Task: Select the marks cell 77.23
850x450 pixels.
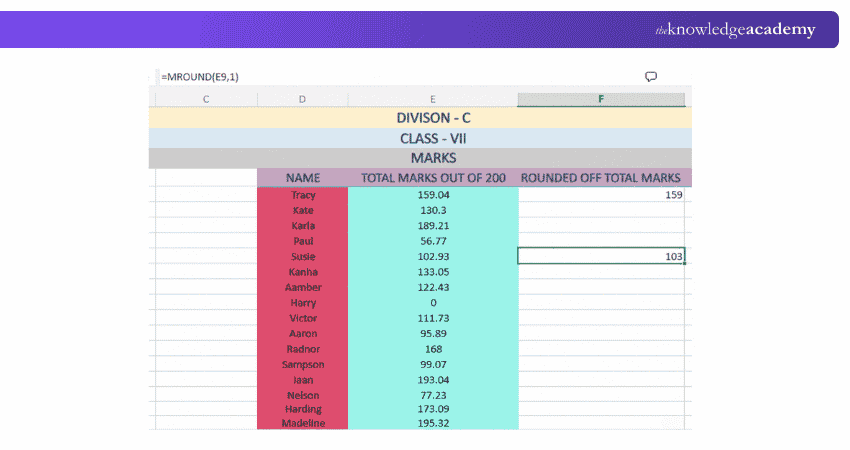Action: click(433, 395)
